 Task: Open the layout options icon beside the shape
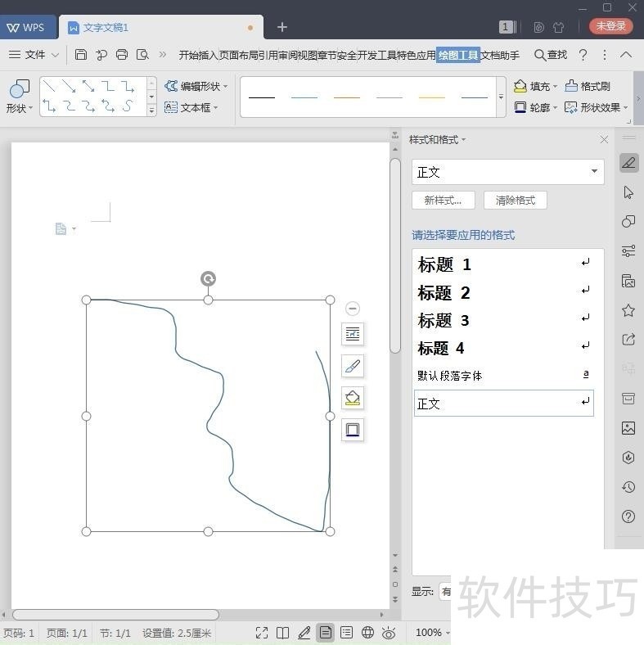(x=353, y=334)
